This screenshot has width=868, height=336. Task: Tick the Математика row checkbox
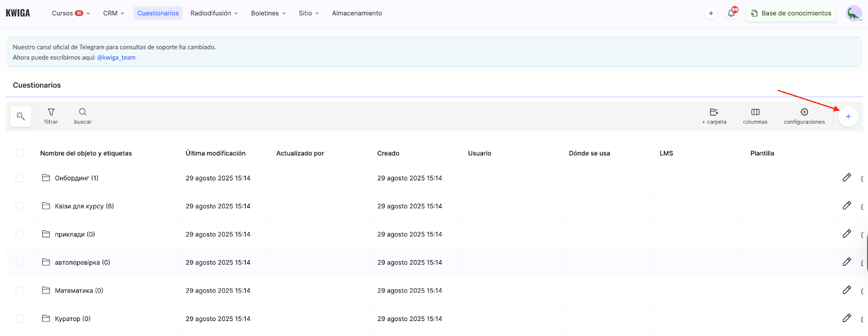(20, 291)
